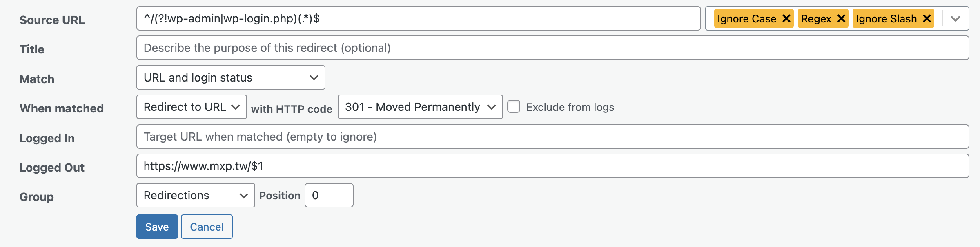The height and width of the screenshot is (247, 980).
Task: Open the Match dropdown
Action: point(231,77)
